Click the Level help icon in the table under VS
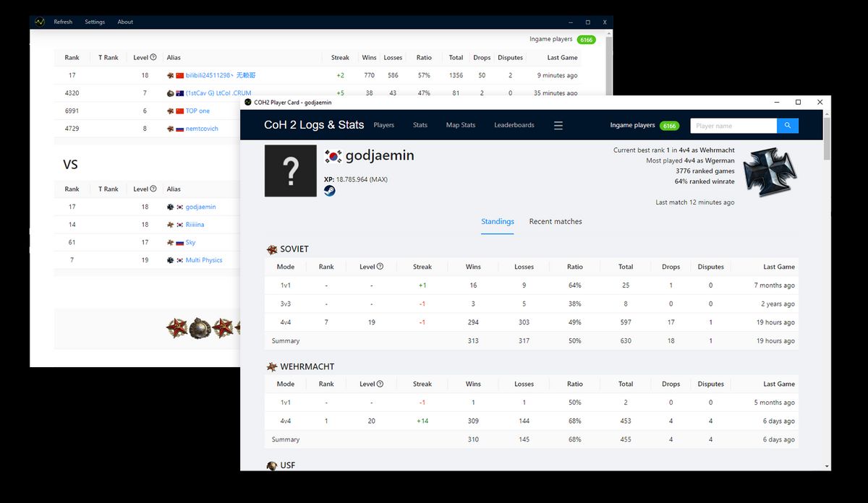868x503 pixels. click(153, 189)
